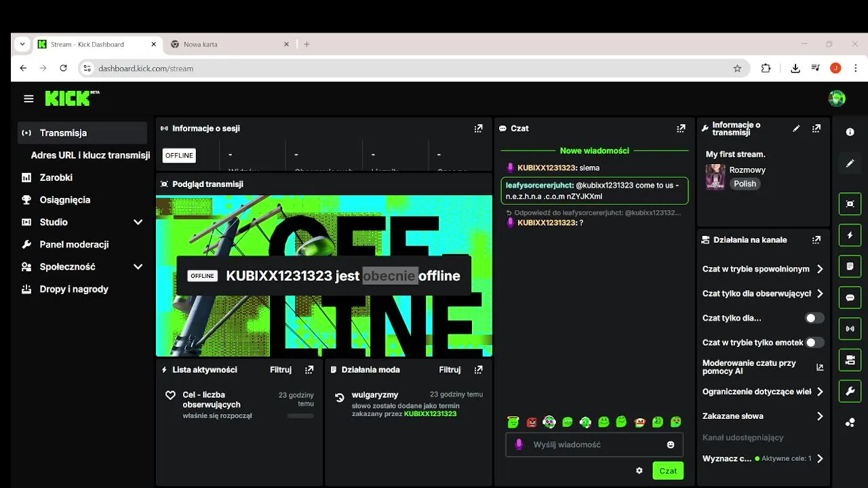Click the Nowe wiadomości divider label
868x488 pixels.
coord(594,150)
